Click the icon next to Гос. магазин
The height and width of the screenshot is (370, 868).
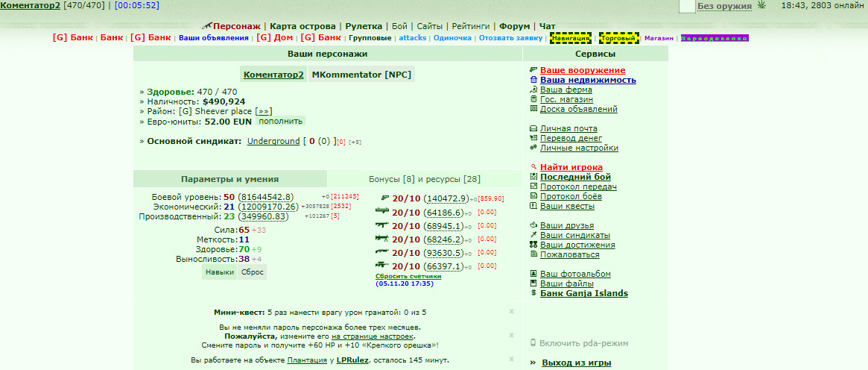click(x=533, y=99)
